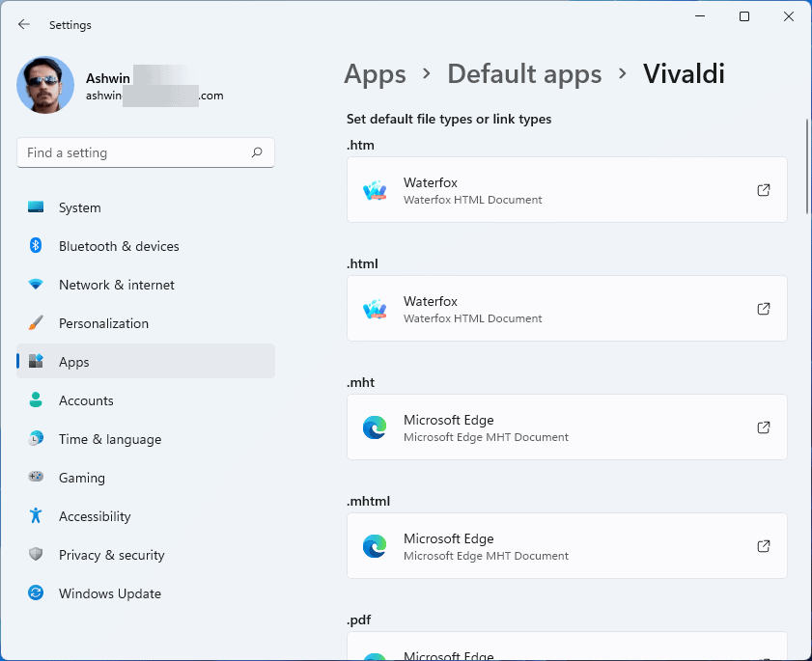Select the Apps sidebar item
812x661 pixels.
coord(146,361)
